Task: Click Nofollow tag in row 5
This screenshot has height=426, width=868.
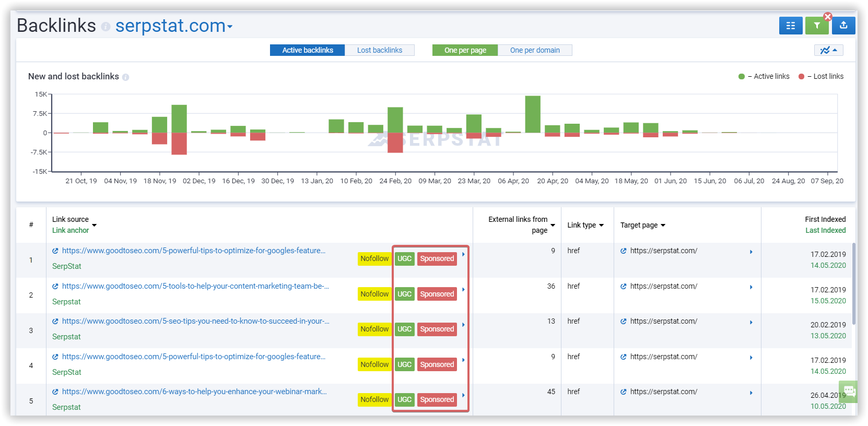Action: pyautogui.click(x=374, y=400)
